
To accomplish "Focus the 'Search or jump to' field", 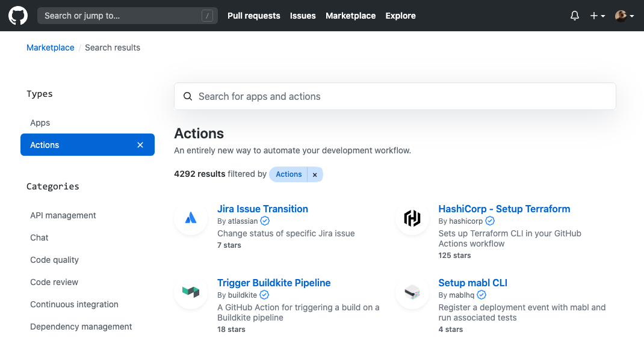I will click(x=128, y=16).
